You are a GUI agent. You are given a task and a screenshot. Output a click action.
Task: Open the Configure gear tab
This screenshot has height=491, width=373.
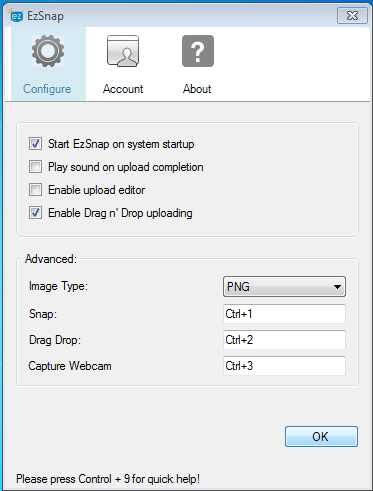coord(48,64)
